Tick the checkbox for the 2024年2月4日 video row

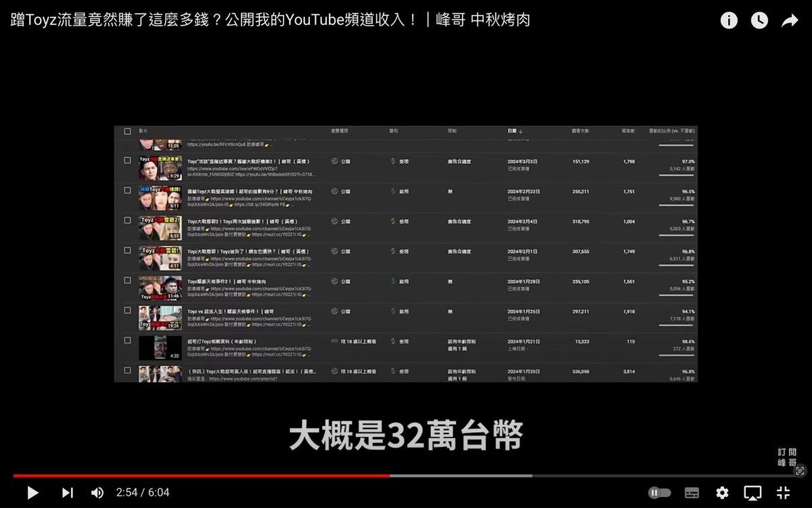tap(127, 220)
